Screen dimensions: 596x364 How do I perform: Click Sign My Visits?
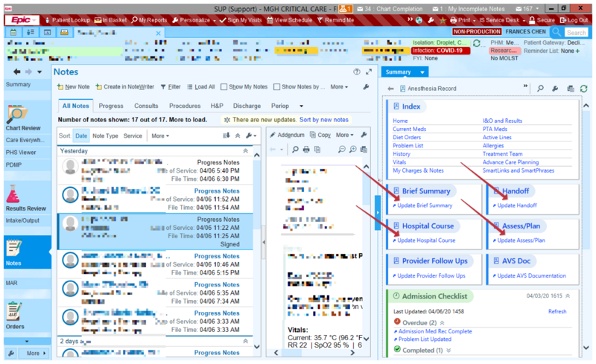point(241,20)
